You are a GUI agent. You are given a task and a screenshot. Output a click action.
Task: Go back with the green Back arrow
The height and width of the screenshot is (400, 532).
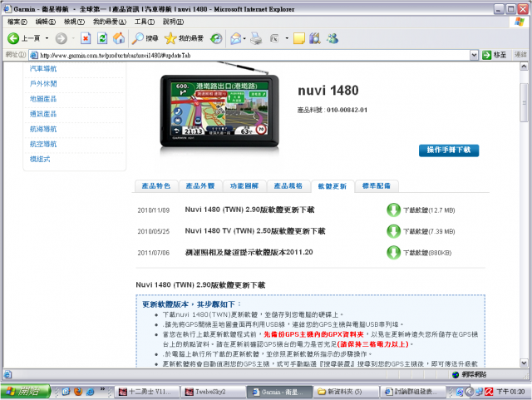[x=13, y=38]
